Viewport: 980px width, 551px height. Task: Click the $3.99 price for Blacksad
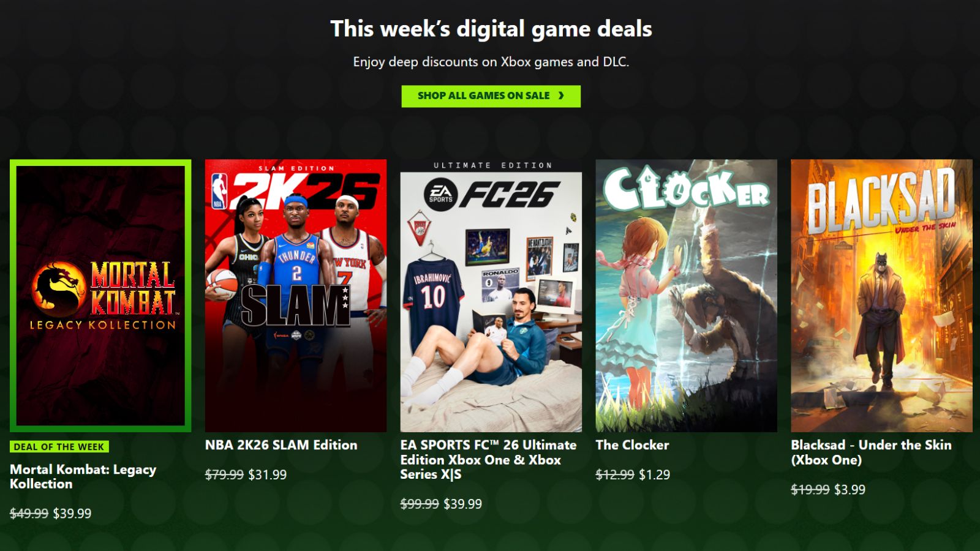850,489
